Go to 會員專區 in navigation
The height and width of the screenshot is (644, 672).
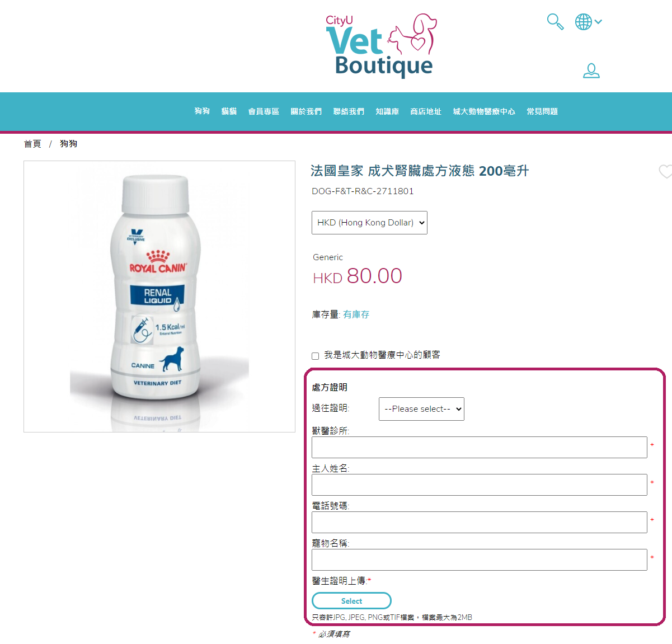pyautogui.click(x=264, y=111)
